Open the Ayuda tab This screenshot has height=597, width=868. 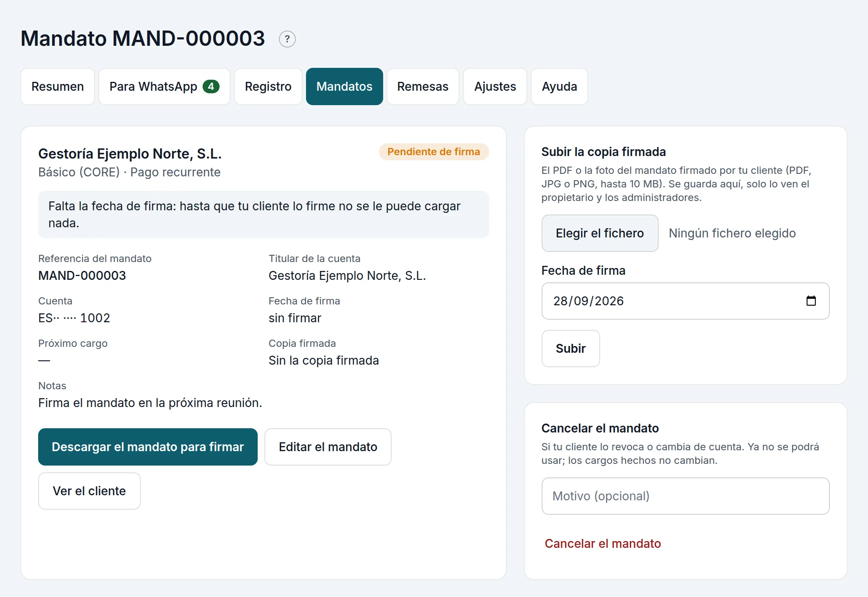point(559,86)
